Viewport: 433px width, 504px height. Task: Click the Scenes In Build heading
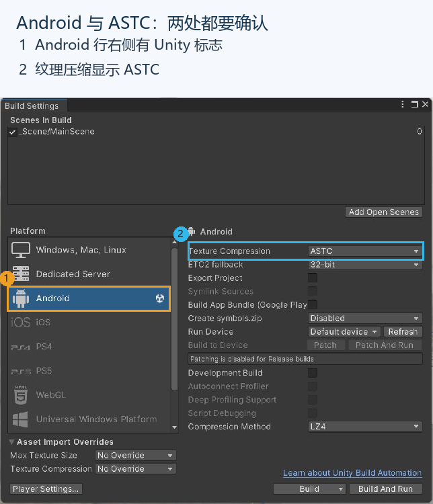coord(41,120)
